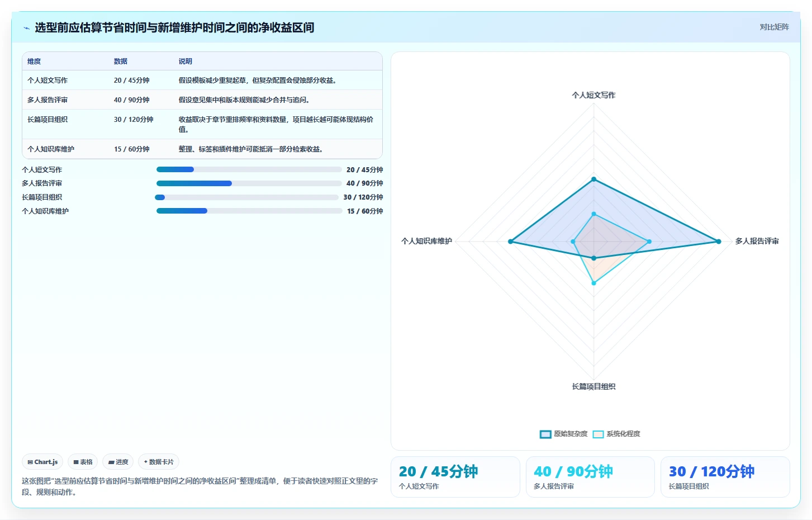Click the main heading 选型前应估算节省时间
This screenshot has height=520, width=812.
(x=174, y=27)
